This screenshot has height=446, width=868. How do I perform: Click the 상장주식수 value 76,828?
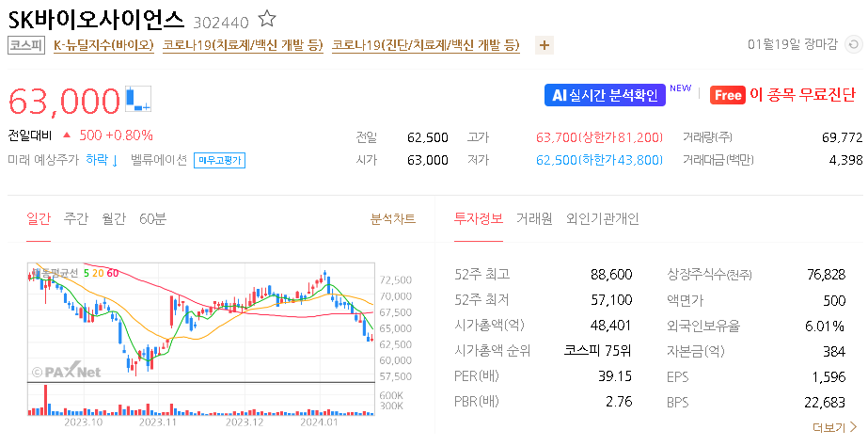click(826, 274)
